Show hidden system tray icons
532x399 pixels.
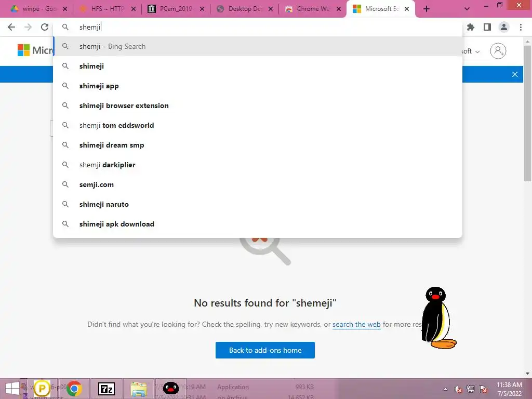(x=445, y=390)
